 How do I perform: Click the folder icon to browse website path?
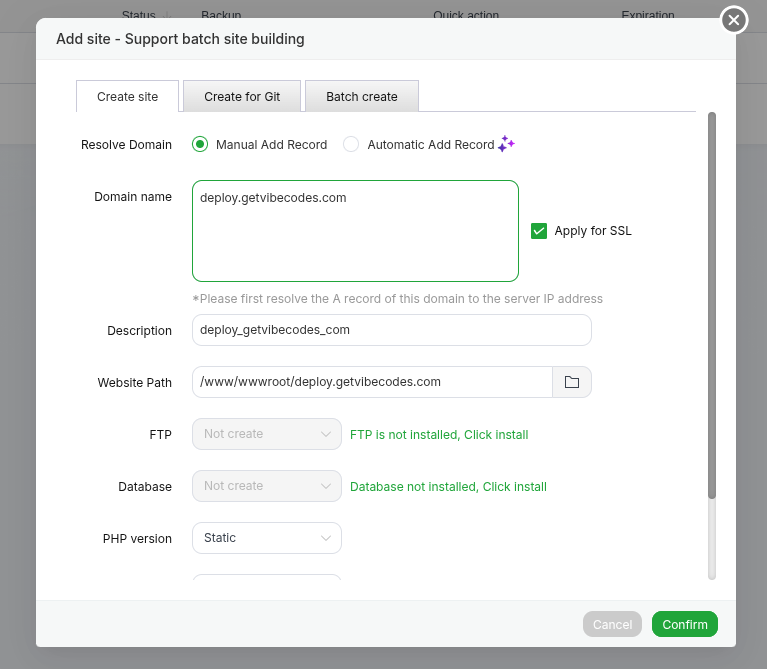tap(572, 382)
